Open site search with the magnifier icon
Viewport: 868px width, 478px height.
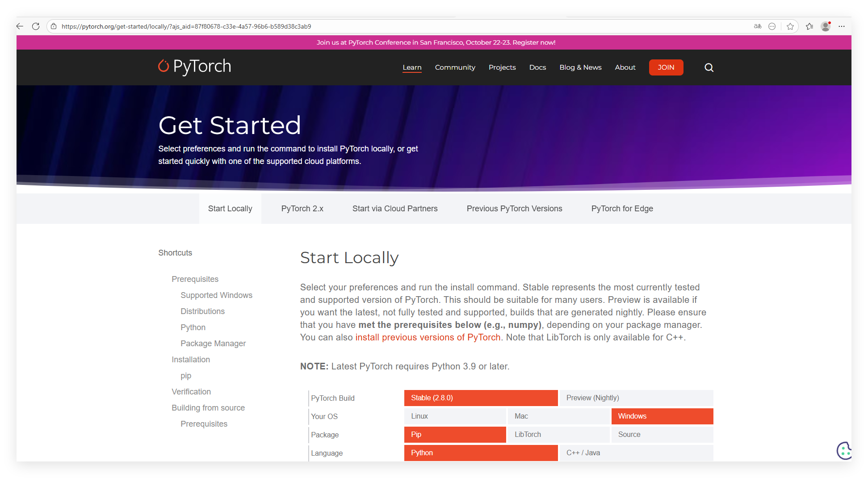tap(709, 67)
